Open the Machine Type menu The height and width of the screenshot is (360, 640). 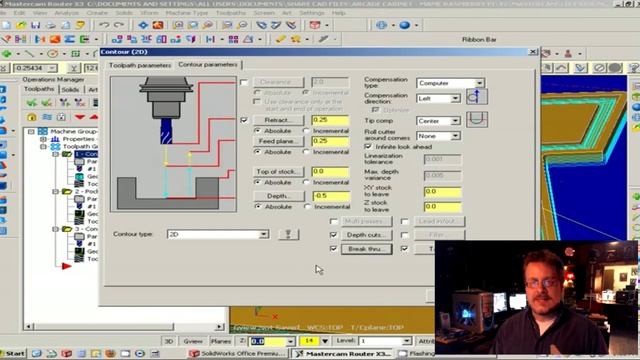[187, 13]
